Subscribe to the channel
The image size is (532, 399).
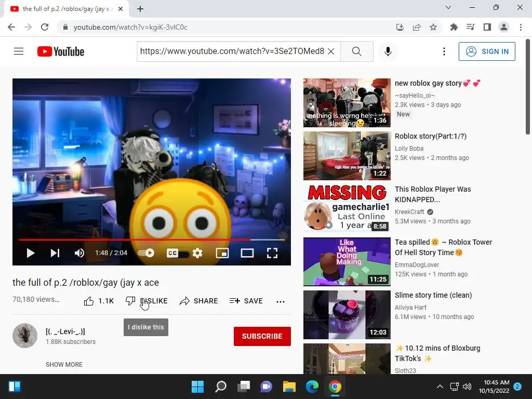pyautogui.click(x=262, y=336)
